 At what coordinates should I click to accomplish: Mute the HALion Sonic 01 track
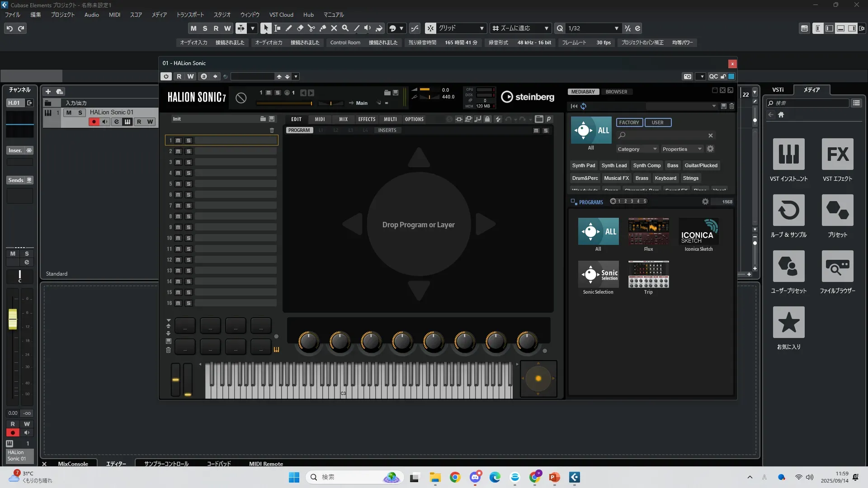(69, 113)
